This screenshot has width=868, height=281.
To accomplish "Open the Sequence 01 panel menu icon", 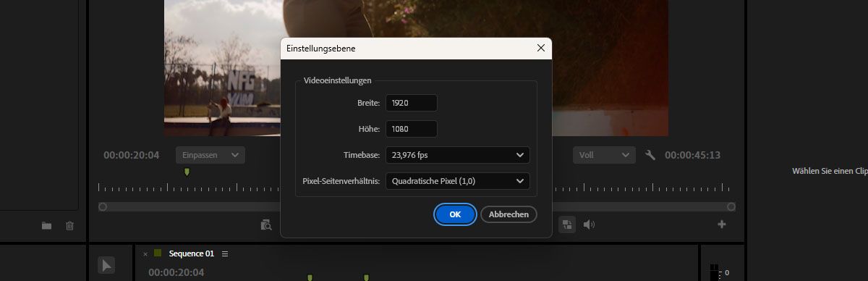I will click(x=225, y=253).
